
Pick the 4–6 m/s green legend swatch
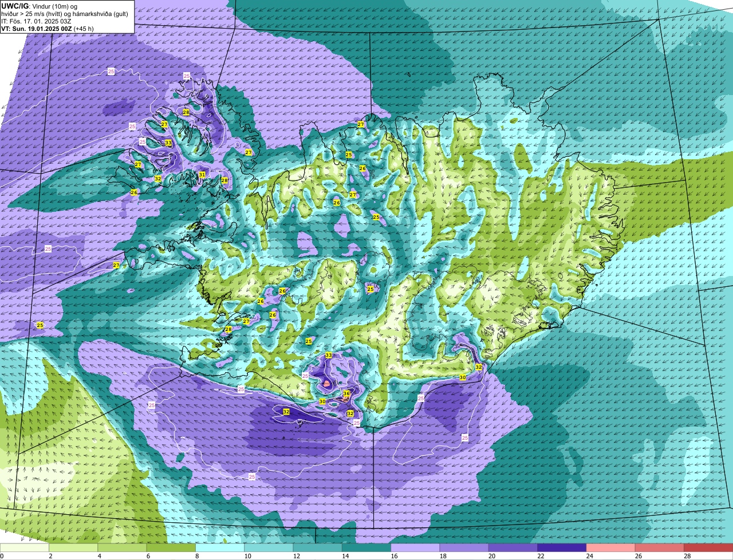tap(123, 548)
